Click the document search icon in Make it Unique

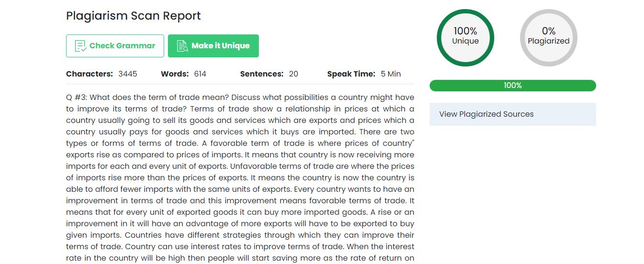[x=182, y=46]
